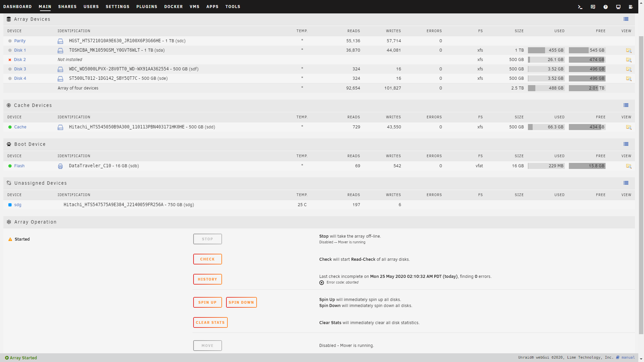Toggle Cache Devices list display icon
644x362 pixels.
coord(626,105)
